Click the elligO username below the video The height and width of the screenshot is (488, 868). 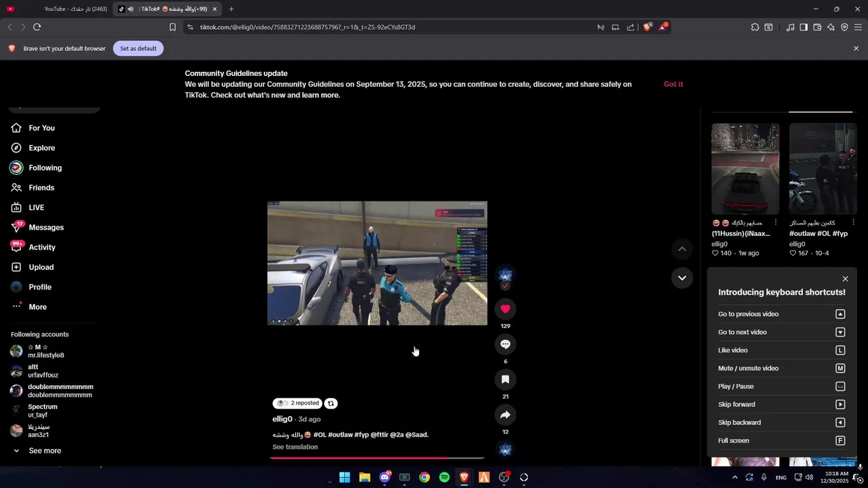point(282,419)
